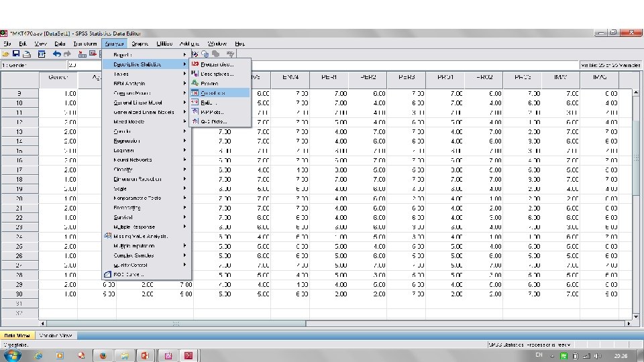This screenshot has height=362, width=644.
Task: Click the Crosstabs item icon in submenu
Action: [195, 93]
